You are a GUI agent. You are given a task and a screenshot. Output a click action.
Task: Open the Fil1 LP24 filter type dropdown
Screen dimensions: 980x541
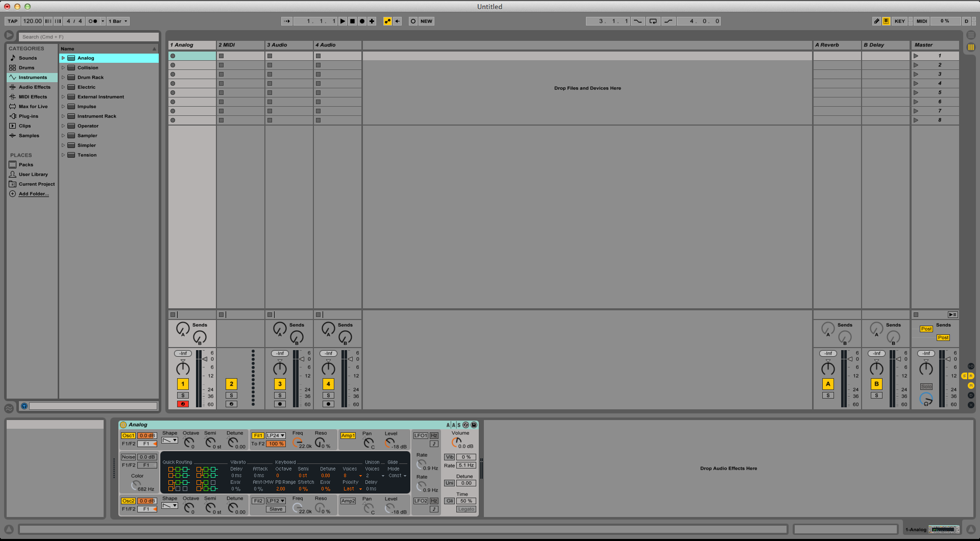point(275,435)
